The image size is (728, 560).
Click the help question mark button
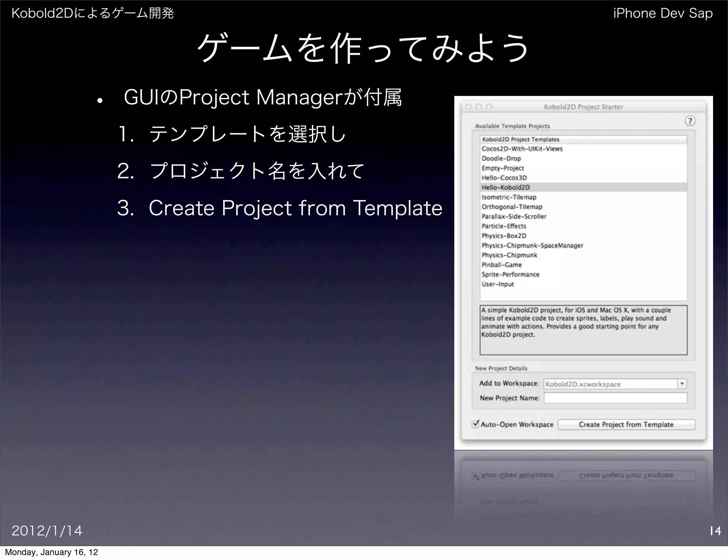pos(690,121)
